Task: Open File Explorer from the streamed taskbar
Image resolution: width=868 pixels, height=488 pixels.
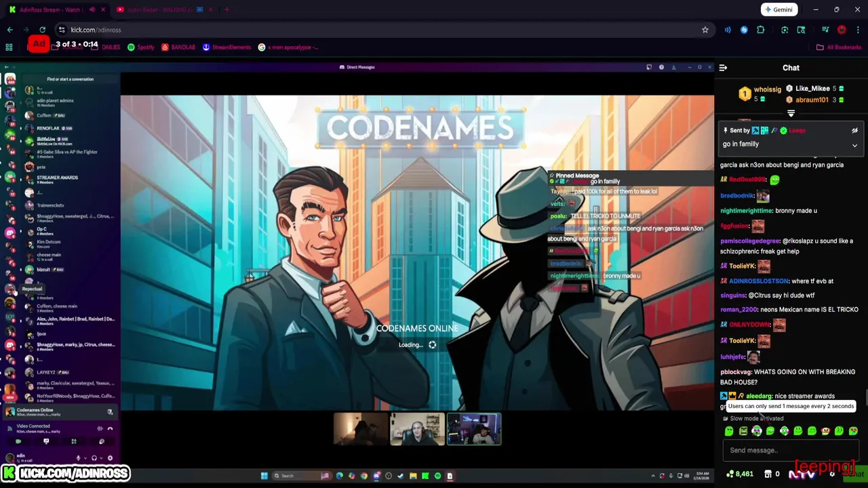Action: 413,476
